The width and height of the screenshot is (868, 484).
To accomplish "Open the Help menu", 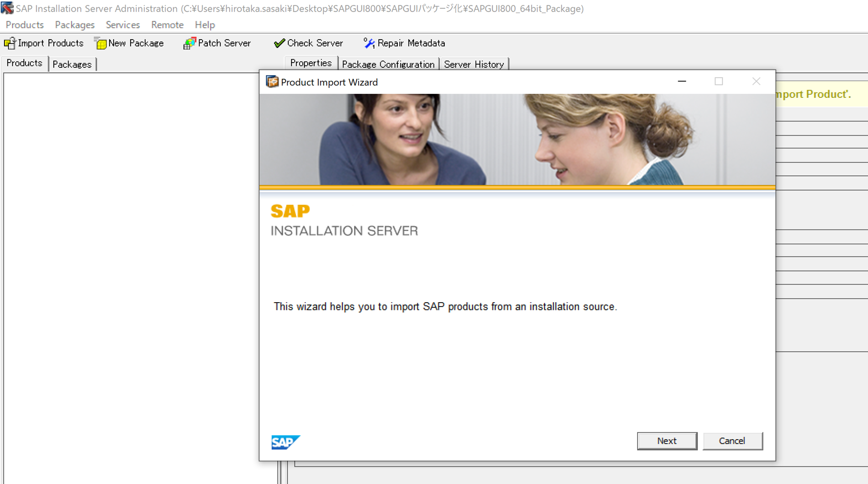I will coord(205,25).
